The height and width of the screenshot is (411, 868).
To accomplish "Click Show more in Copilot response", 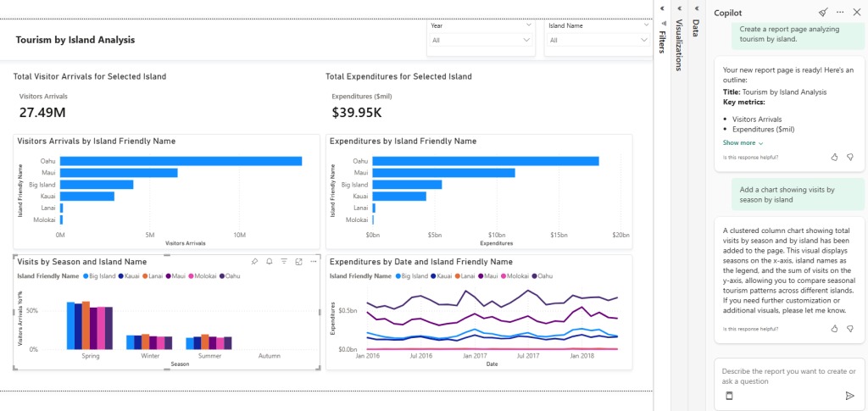I will pyautogui.click(x=742, y=143).
